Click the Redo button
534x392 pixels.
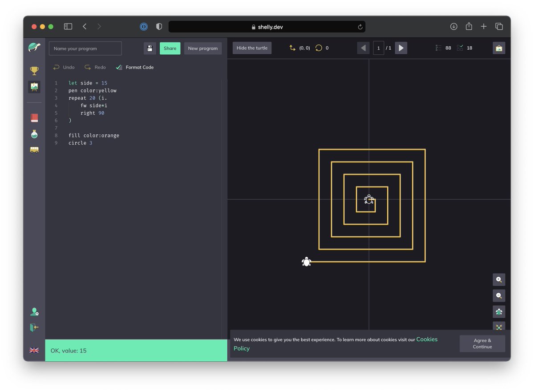[x=95, y=67]
